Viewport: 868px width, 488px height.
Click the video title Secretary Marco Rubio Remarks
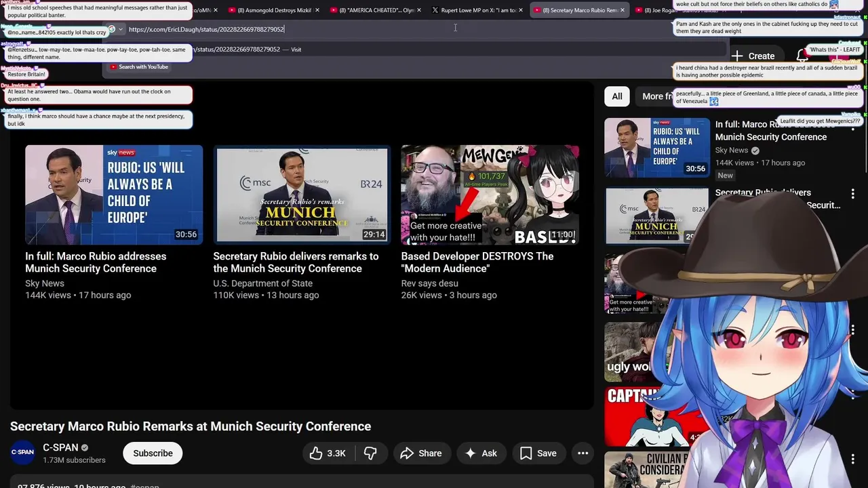191,426
